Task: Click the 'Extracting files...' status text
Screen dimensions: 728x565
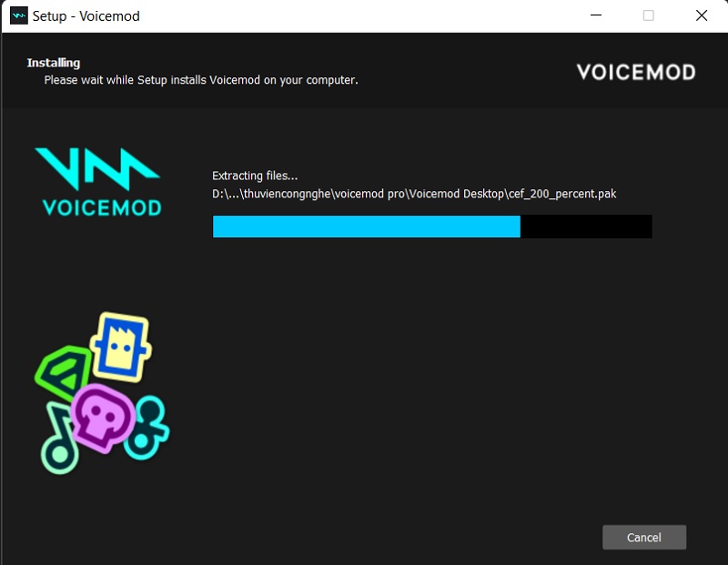Action: (x=255, y=176)
